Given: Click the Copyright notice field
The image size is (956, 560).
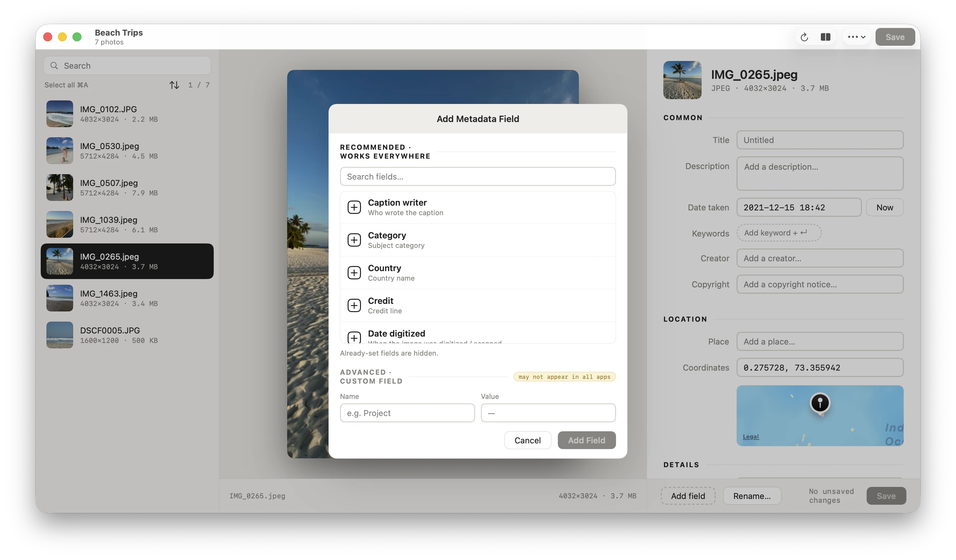Looking at the screenshot, I should pyautogui.click(x=820, y=284).
